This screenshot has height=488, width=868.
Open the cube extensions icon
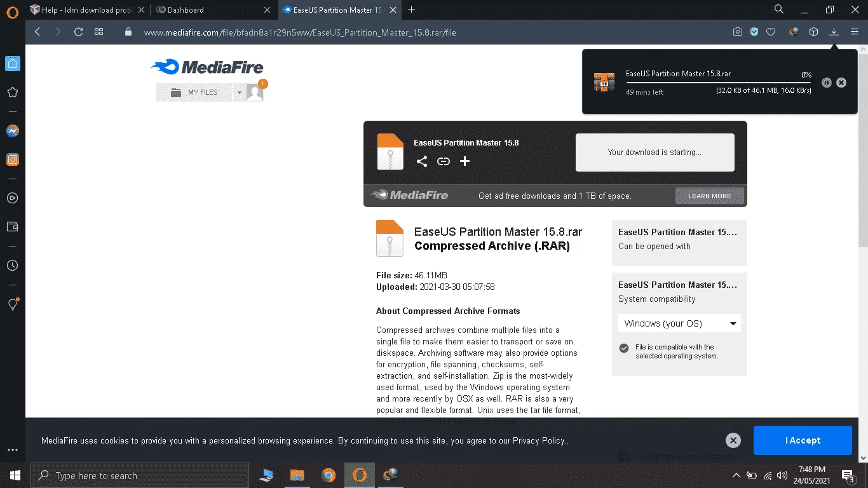point(813,32)
